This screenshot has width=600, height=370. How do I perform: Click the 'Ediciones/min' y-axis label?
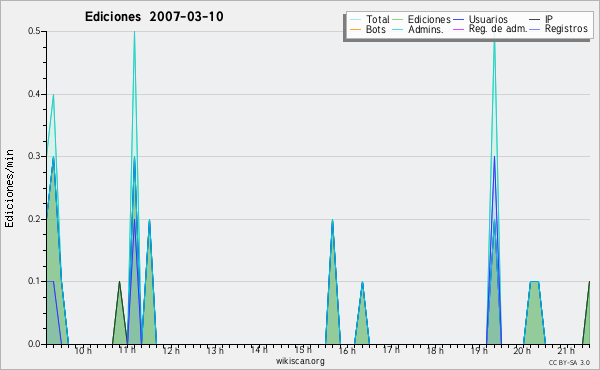pyautogui.click(x=9, y=188)
